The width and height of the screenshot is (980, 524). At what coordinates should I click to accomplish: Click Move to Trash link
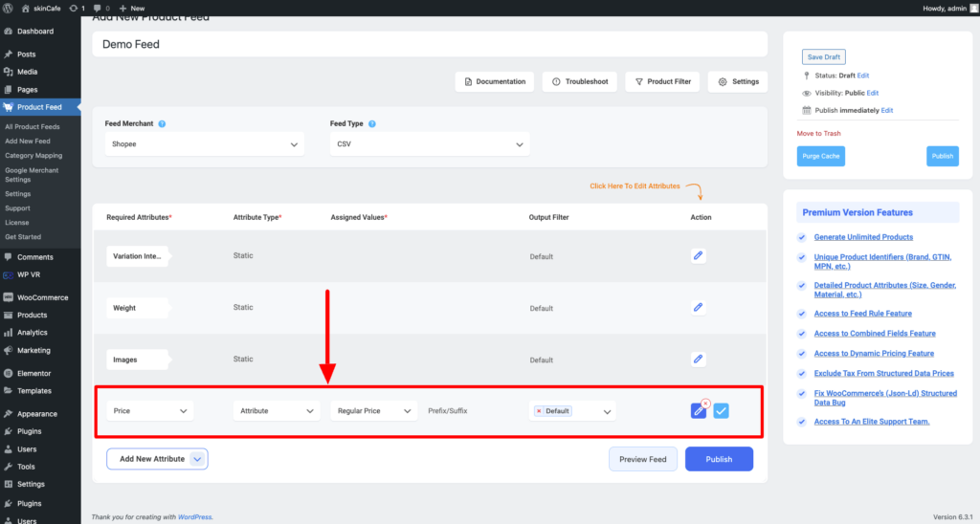point(818,134)
